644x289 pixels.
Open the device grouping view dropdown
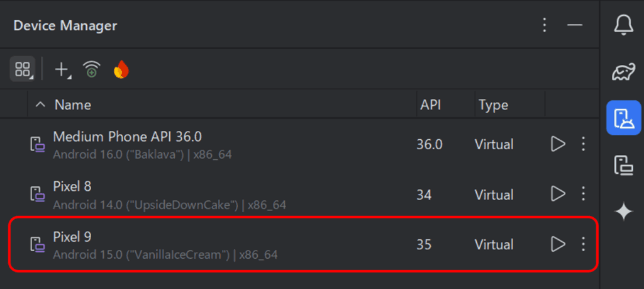tap(23, 69)
